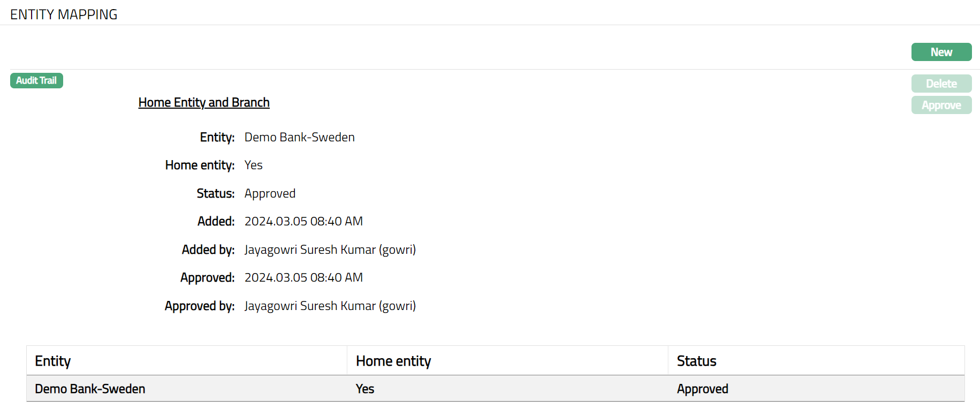Click the Added by user name

coord(330,250)
